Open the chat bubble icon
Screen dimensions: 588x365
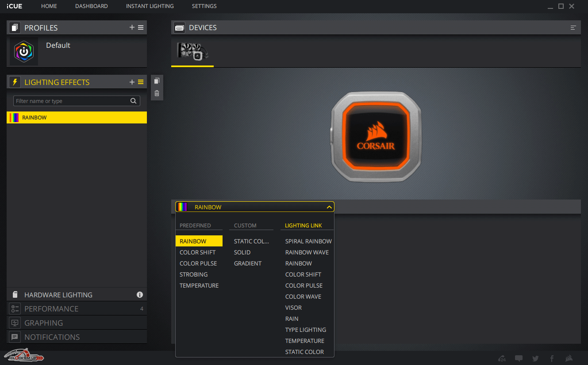pyautogui.click(x=519, y=358)
